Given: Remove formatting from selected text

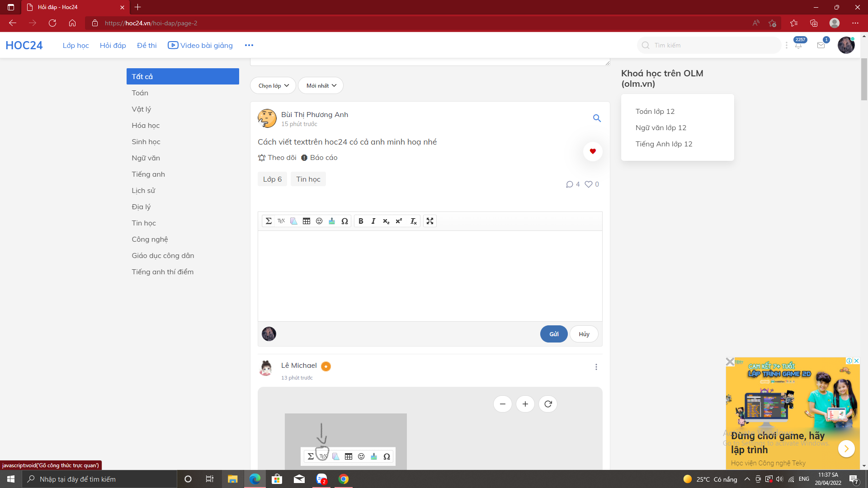Looking at the screenshot, I should [x=413, y=221].
